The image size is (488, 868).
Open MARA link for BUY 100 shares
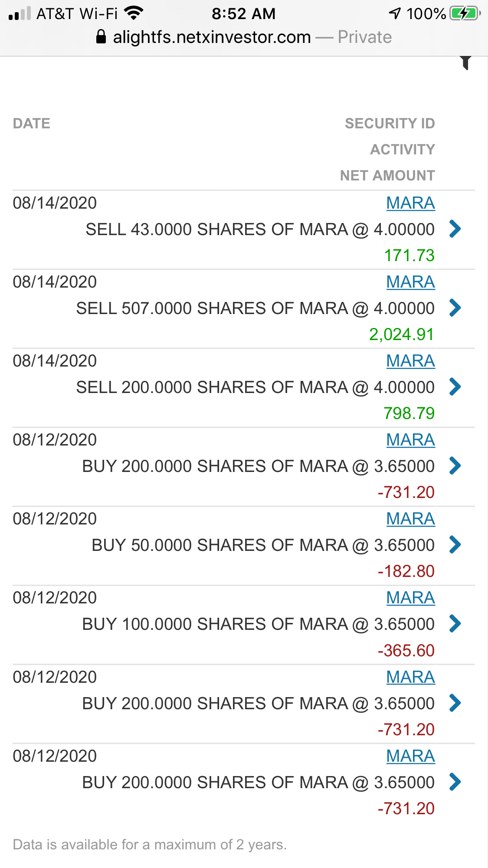(410, 598)
